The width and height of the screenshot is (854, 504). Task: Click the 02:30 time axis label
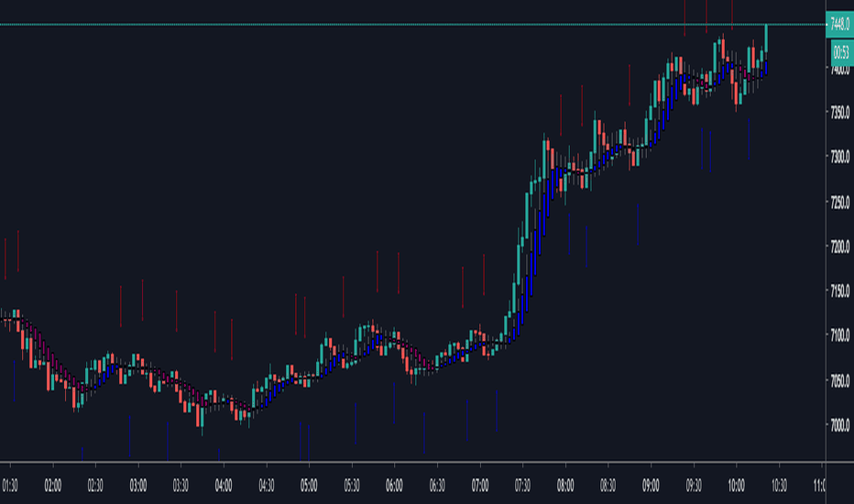[x=95, y=486]
